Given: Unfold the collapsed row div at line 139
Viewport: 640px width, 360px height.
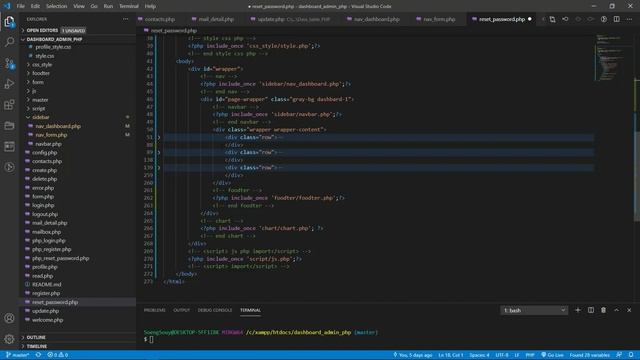Looking at the screenshot, I should 159,168.
